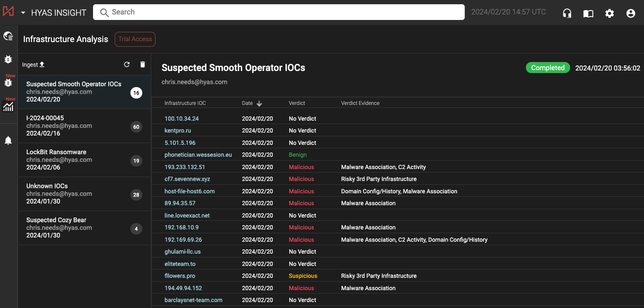Open IOC link kentpro.ru

178,130
